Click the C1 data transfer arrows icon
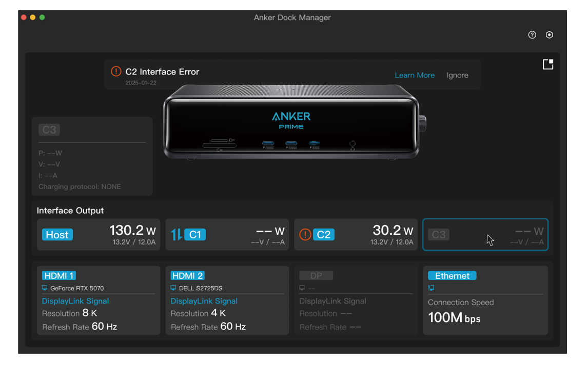 click(177, 235)
